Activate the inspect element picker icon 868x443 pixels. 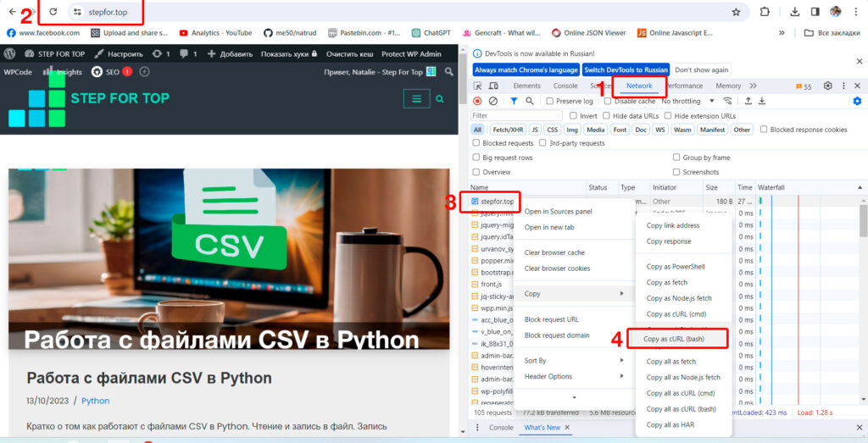pyautogui.click(x=478, y=86)
